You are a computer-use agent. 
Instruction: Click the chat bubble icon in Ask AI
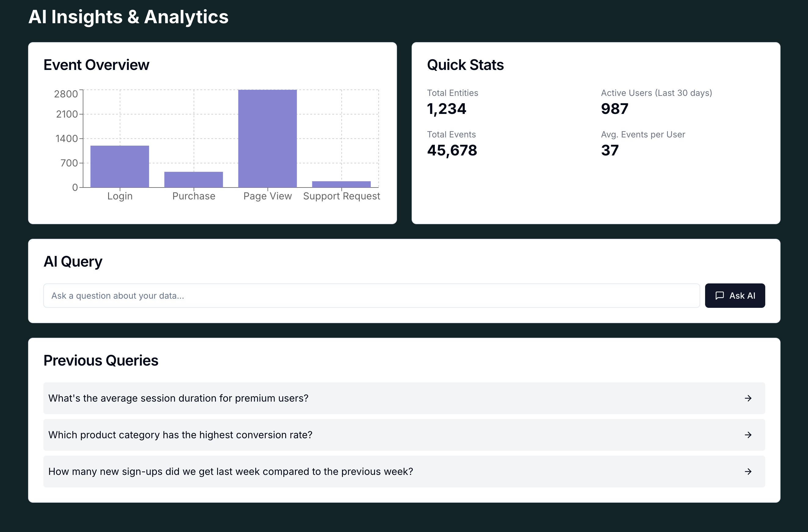point(719,295)
